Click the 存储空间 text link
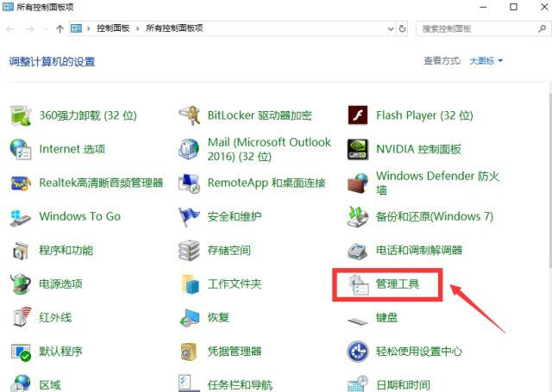Image resolution: width=552 pixels, height=392 pixels. click(229, 251)
